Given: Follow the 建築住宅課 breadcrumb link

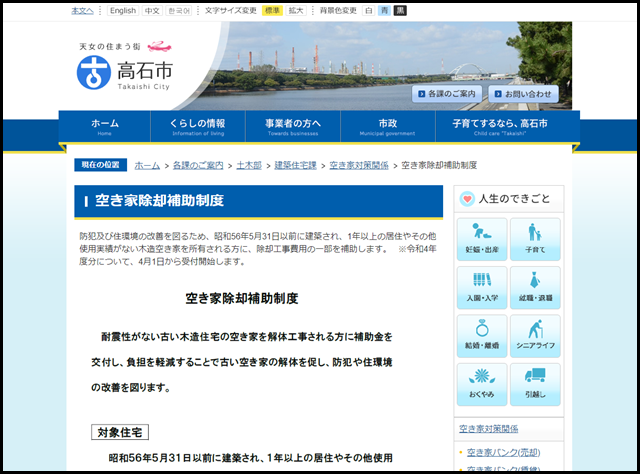Looking at the screenshot, I should coord(295,164).
